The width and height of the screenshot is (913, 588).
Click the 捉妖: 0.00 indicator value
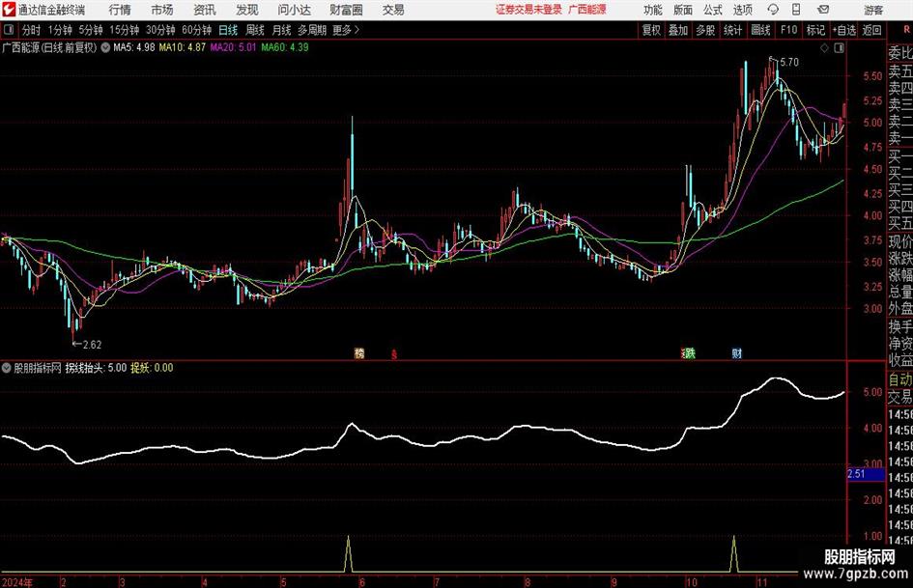pyautogui.click(x=152, y=368)
